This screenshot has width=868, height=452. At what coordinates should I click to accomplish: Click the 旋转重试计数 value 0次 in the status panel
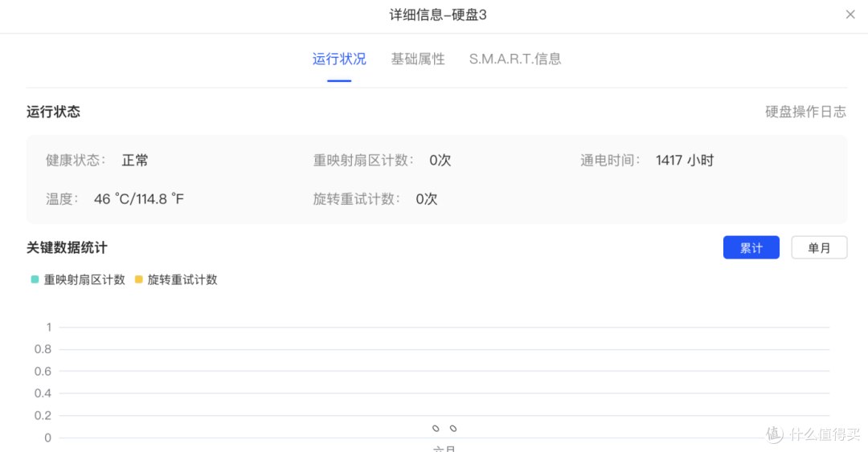pos(427,199)
